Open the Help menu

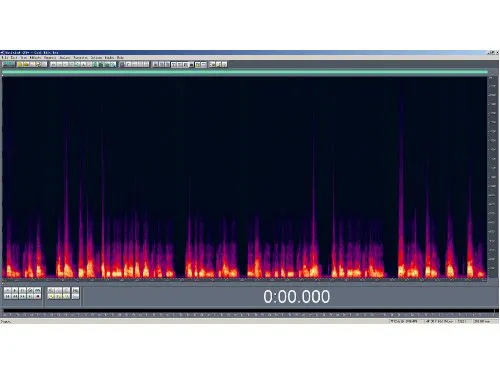click(120, 58)
